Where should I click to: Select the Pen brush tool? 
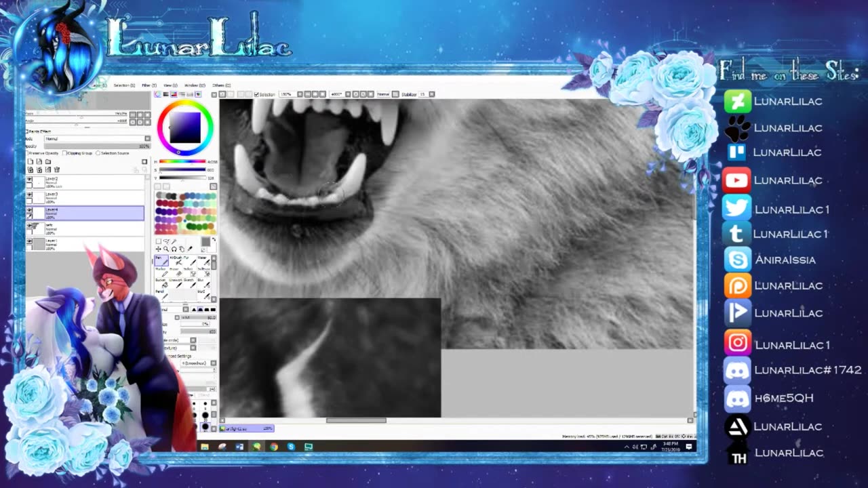161,261
